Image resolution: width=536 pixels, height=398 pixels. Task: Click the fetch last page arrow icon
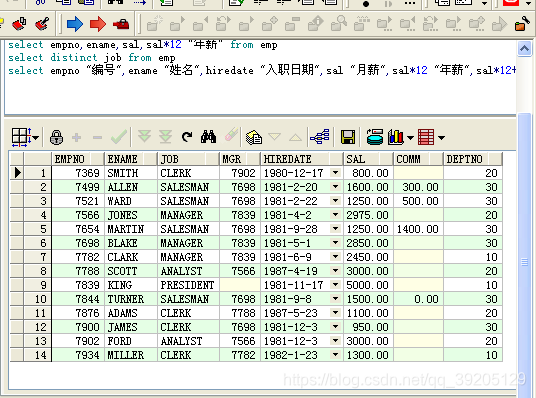tap(165, 137)
